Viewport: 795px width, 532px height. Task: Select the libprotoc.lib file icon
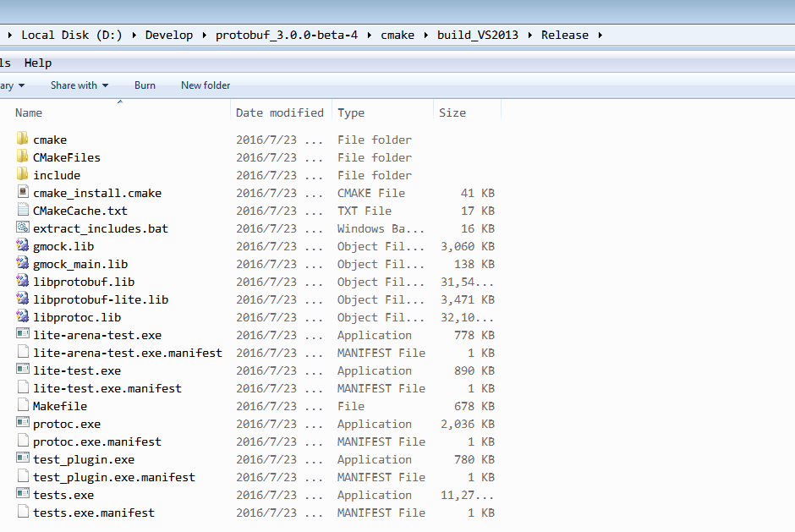22,316
